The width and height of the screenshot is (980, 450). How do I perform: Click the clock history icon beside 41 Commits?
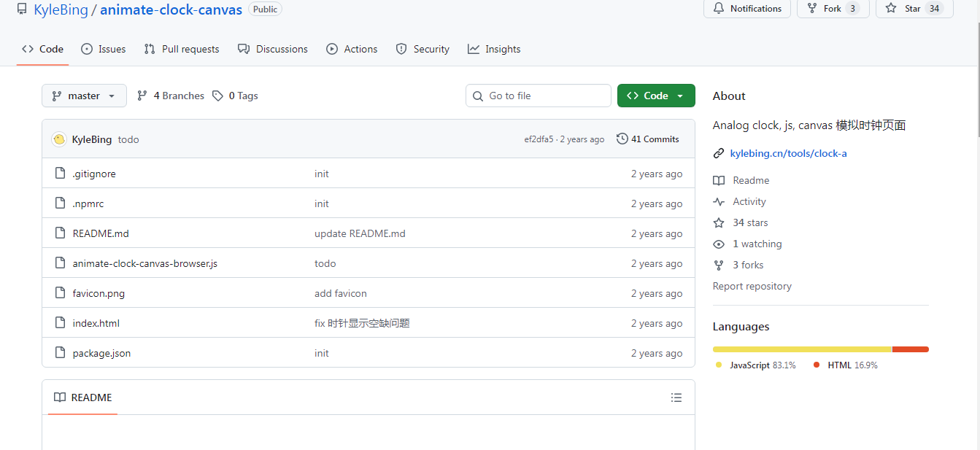pyautogui.click(x=622, y=139)
